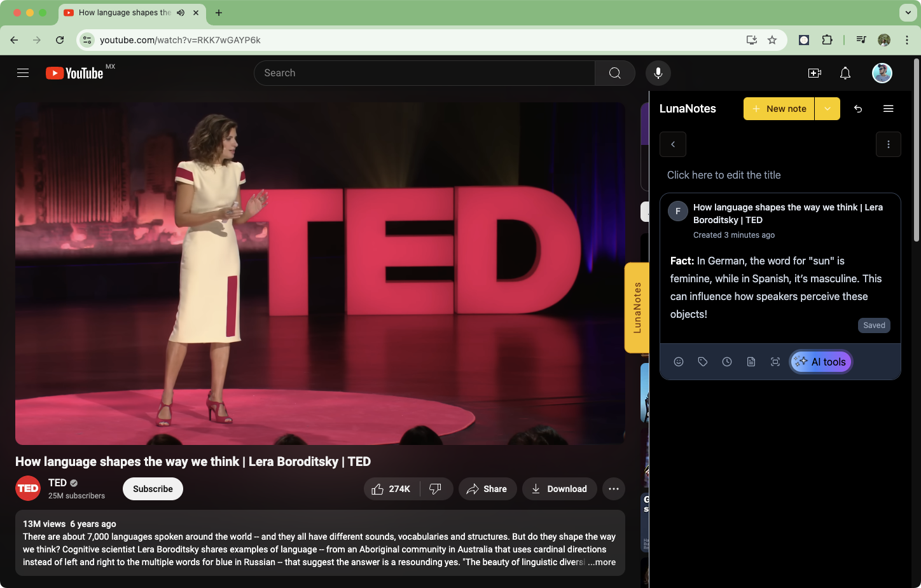Viewport: 921px width, 588px height.
Task: Select the How language shapes browser tab
Action: 132,13
